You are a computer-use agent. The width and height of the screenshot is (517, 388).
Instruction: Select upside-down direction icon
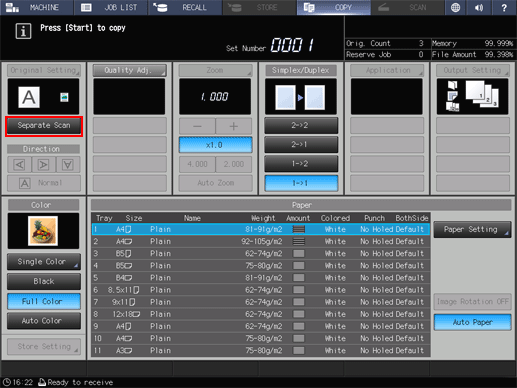68,164
